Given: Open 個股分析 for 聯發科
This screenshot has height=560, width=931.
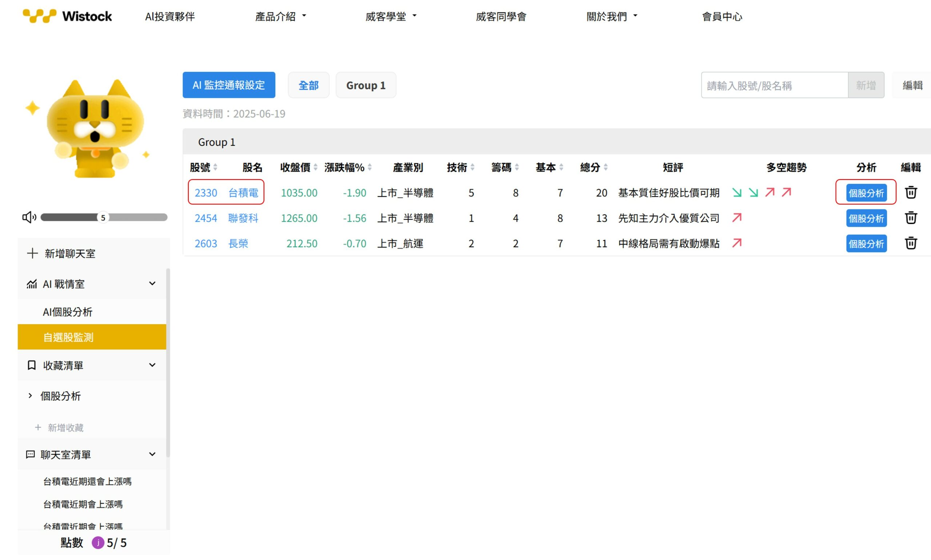Looking at the screenshot, I should (x=866, y=218).
